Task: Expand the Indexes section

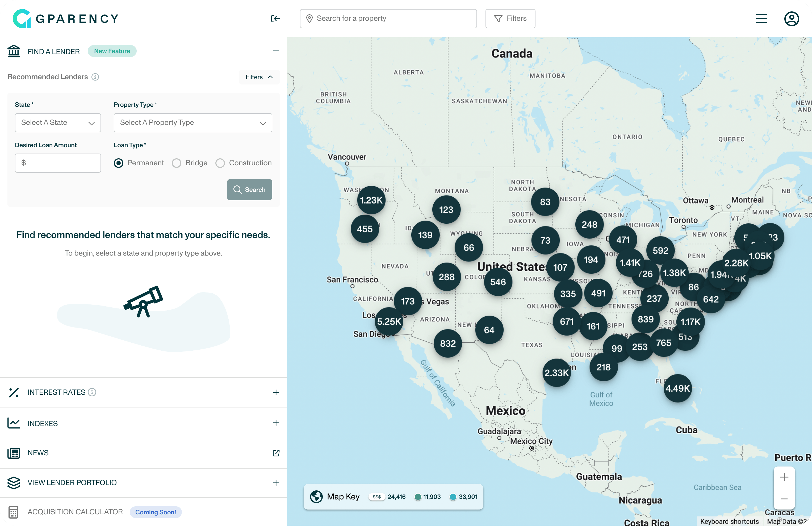Action: pyautogui.click(x=276, y=423)
